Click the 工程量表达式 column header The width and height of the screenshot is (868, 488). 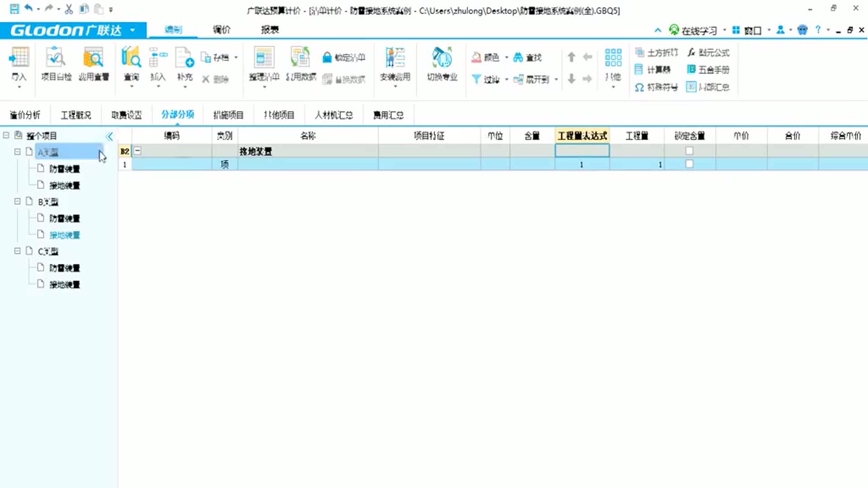pos(582,136)
